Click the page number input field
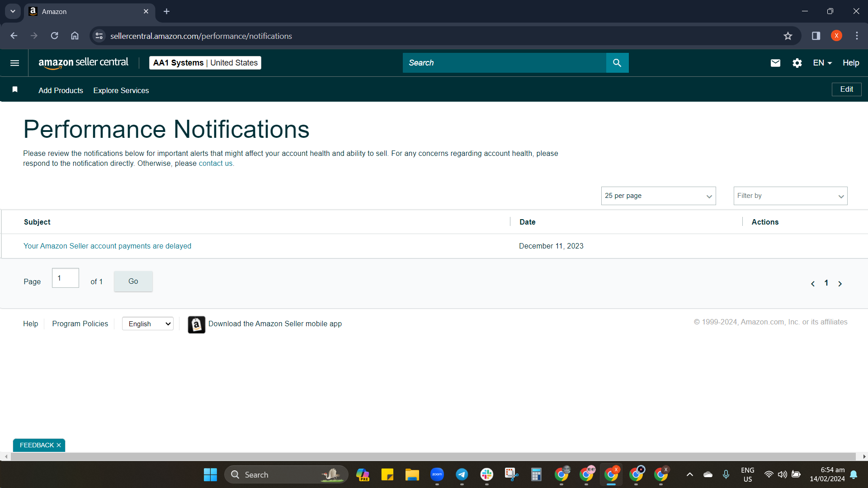The height and width of the screenshot is (488, 868). 66,278
